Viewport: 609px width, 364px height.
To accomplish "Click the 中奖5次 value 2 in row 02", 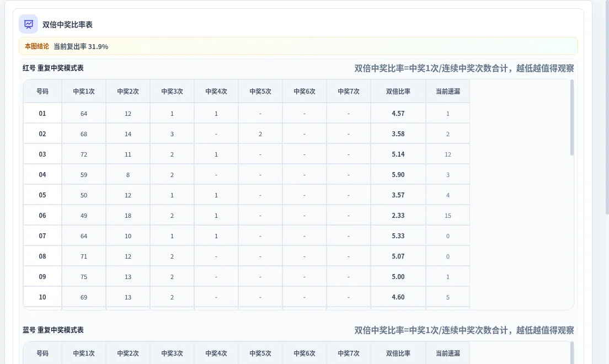I will coord(260,134).
